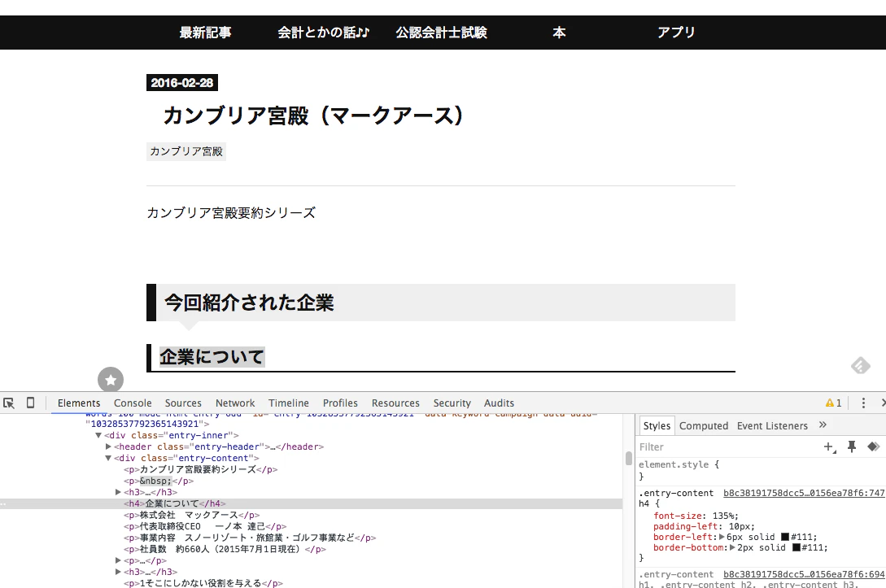Open the Audits tab
Viewport: 886px width, 588px height.
[x=499, y=403]
